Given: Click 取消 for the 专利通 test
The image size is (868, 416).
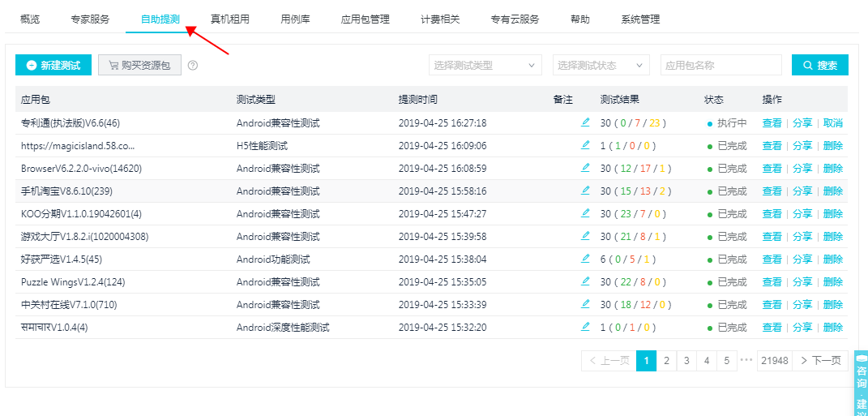Looking at the screenshot, I should [832, 123].
